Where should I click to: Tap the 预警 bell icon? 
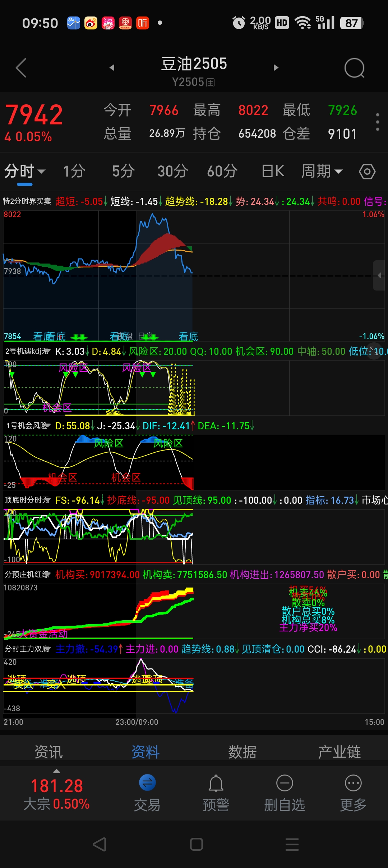pyautogui.click(x=216, y=783)
